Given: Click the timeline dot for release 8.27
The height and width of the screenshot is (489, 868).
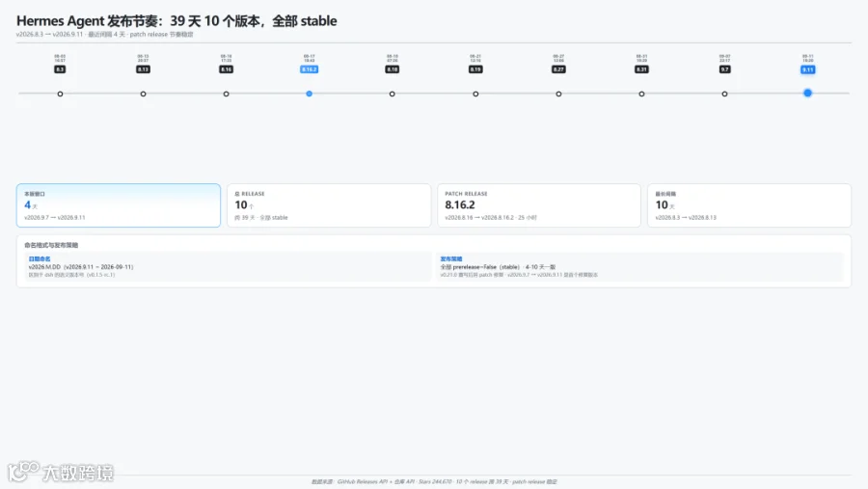Looking at the screenshot, I should (x=558, y=94).
